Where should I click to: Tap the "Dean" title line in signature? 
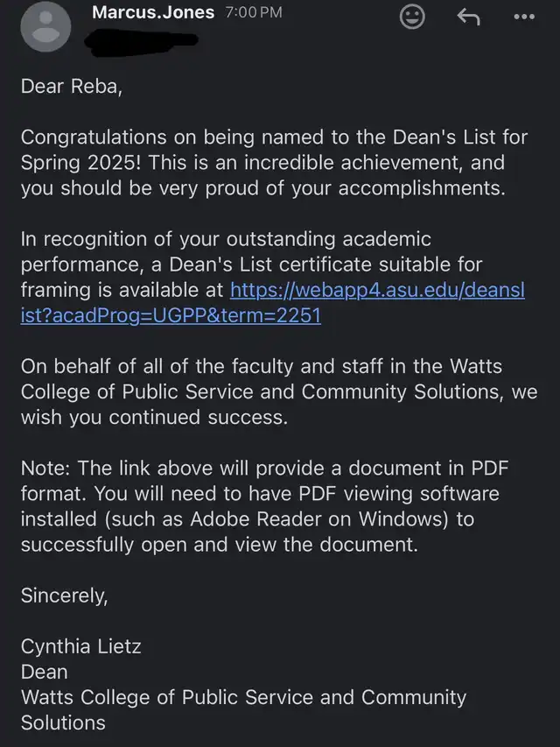(x=45, y=672)
